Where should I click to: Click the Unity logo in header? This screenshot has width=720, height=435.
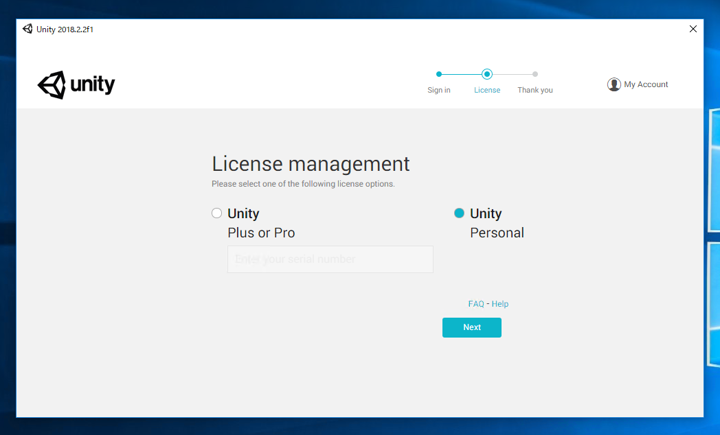click(76, 85)
